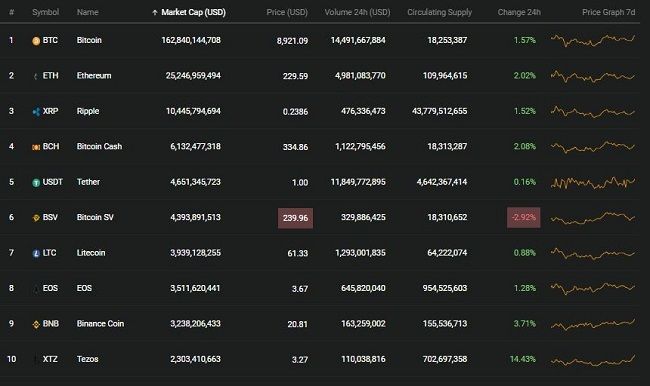Click Ripple price 0.2386
650x386 pixels.
(295, 112)
